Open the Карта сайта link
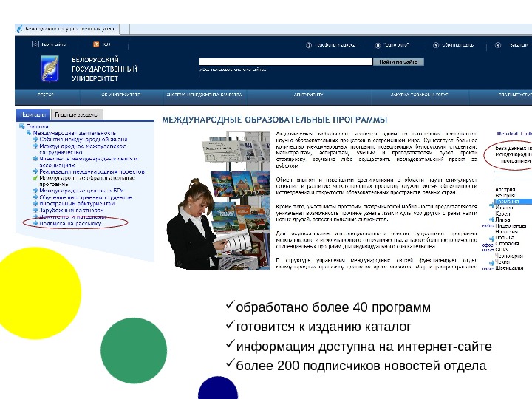Image resolution: width=532 pixels, height=399 pixels. (x=54, y=44)
